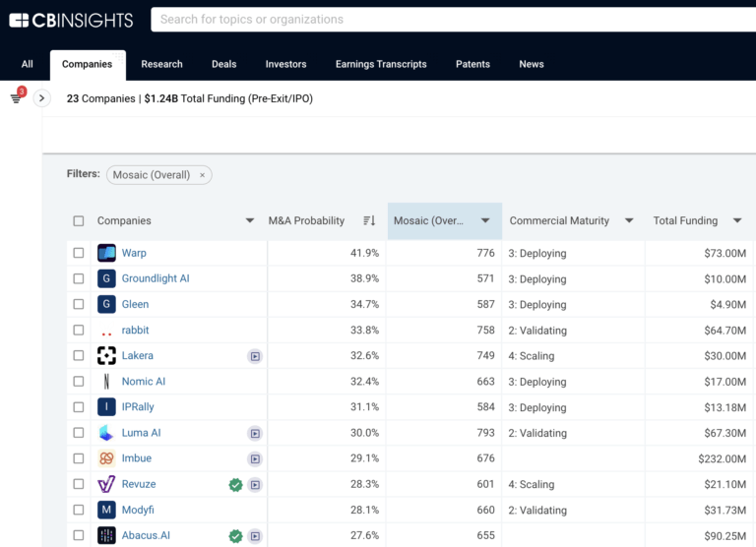Click the video icon next to Imbue
Screen dimensions: 756x547
(255, 458)
